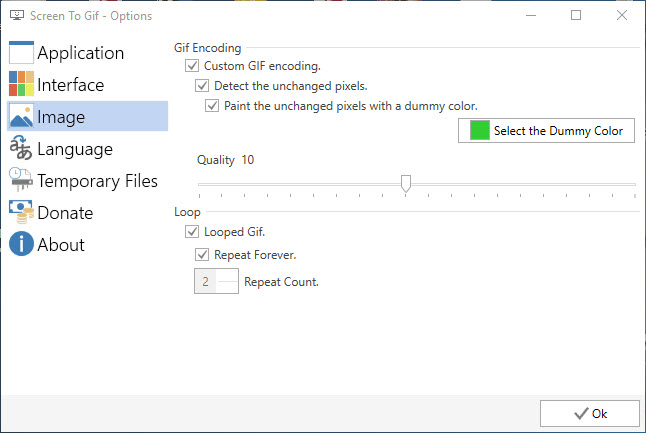Viewport: 646px width, 433px height.
Task: Open the Application settings icon
Action: pos(21,53)
